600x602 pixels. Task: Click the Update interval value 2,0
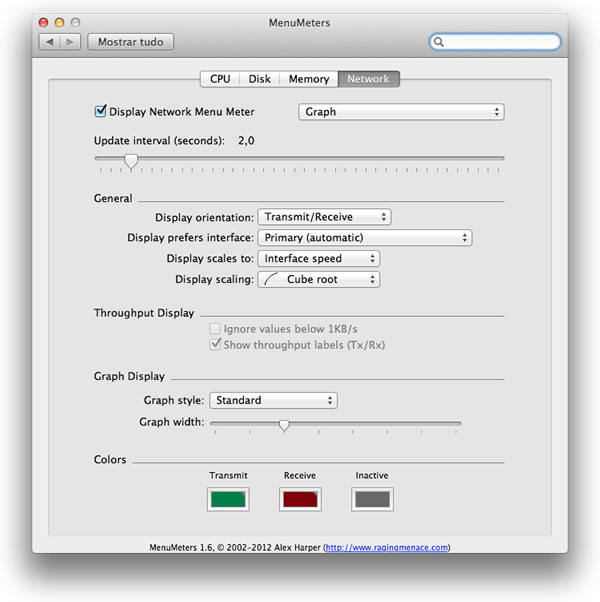pyautogui.click(x=246, y=141)
